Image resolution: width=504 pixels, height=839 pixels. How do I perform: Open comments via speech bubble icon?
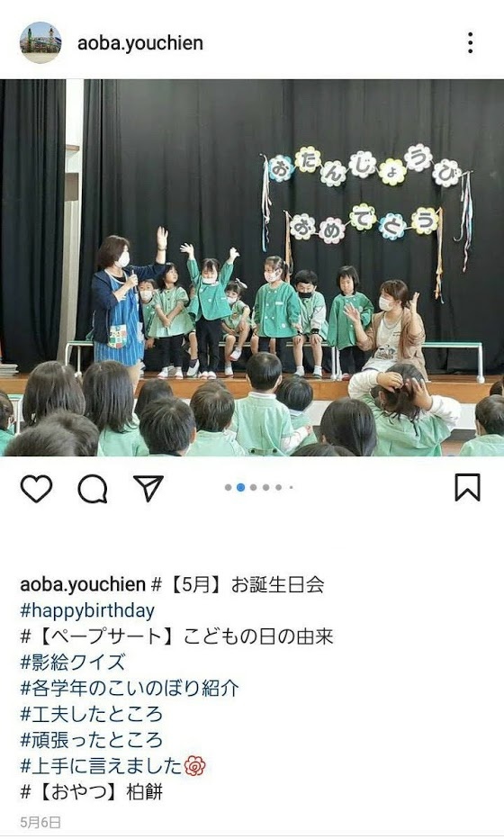(x=93, y=489)
